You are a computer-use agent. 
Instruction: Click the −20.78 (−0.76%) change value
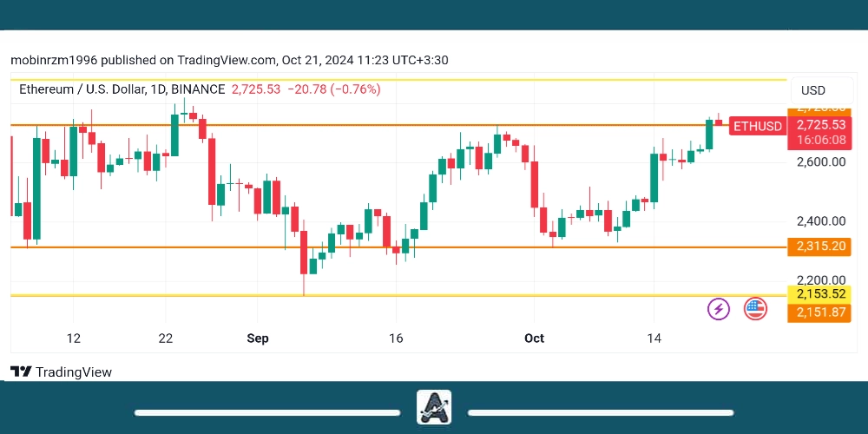(333, 89)
